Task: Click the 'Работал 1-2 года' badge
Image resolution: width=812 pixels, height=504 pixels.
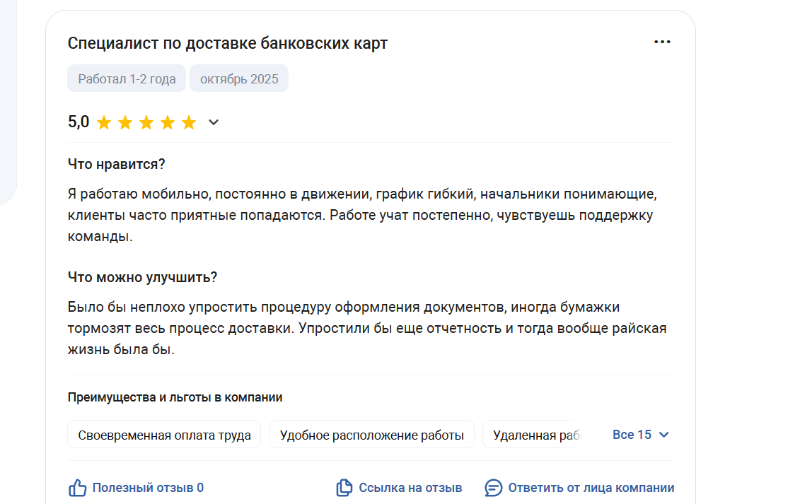Action: 127,79
